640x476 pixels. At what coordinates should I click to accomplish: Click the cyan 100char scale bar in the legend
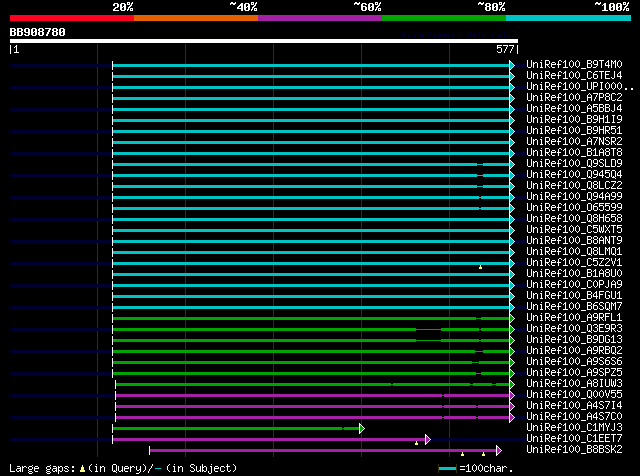447,469
